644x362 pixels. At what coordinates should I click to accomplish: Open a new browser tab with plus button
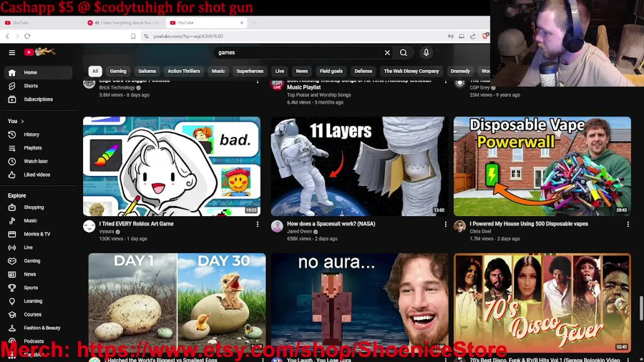click(254, 23)
